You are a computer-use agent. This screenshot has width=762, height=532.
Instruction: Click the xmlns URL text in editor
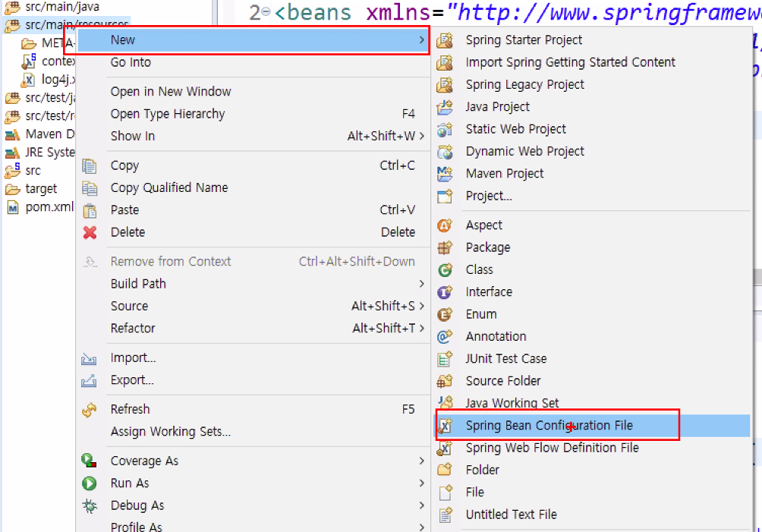[603, 13]
